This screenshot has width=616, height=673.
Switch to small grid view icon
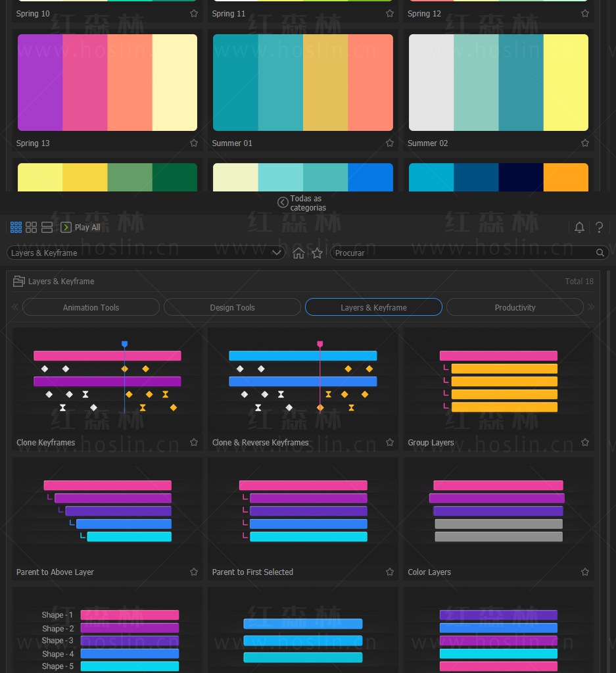[16, 227]
